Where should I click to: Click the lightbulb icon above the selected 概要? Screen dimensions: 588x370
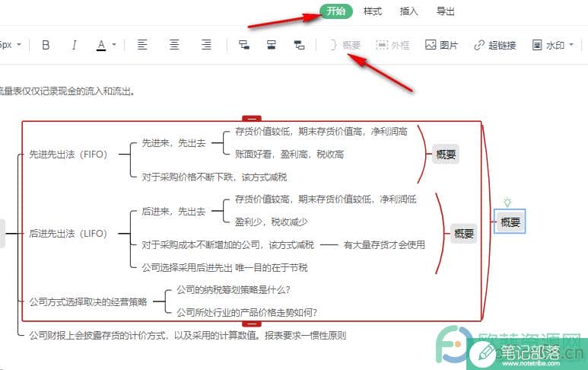coord(507,203)
